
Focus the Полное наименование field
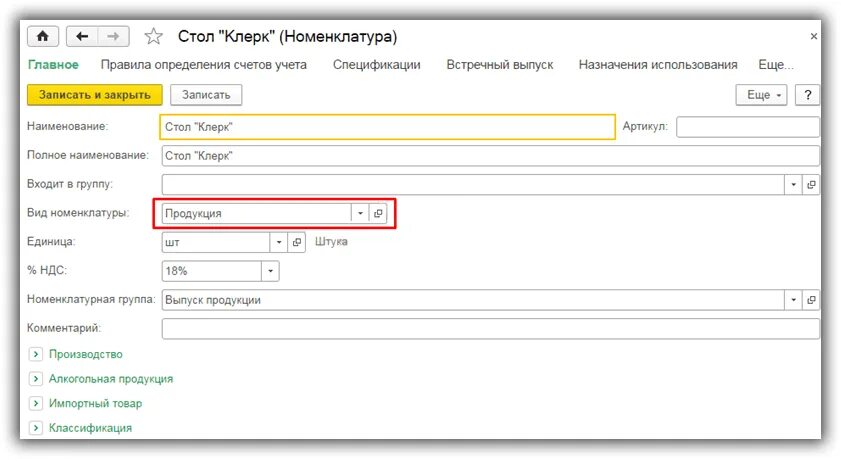click(x=490, y=156)
